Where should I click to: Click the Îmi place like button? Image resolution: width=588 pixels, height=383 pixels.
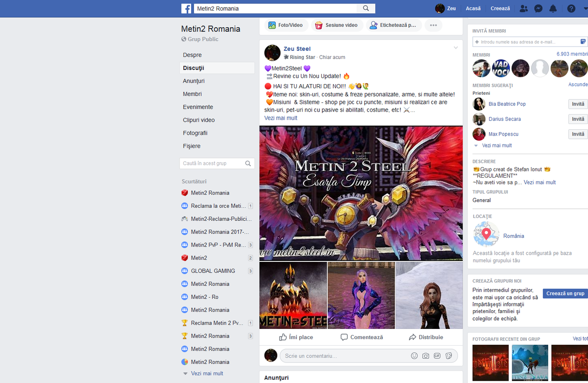click(296, 337)
